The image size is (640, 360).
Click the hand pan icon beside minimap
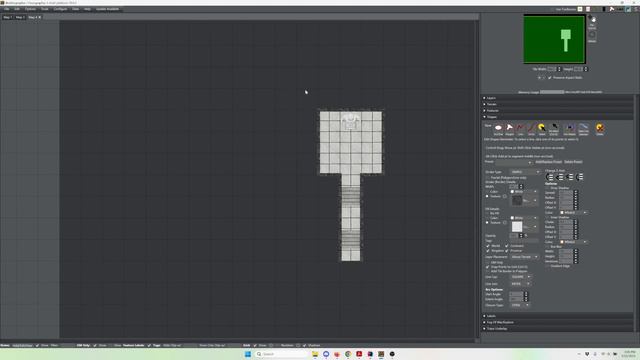(592, 19)
